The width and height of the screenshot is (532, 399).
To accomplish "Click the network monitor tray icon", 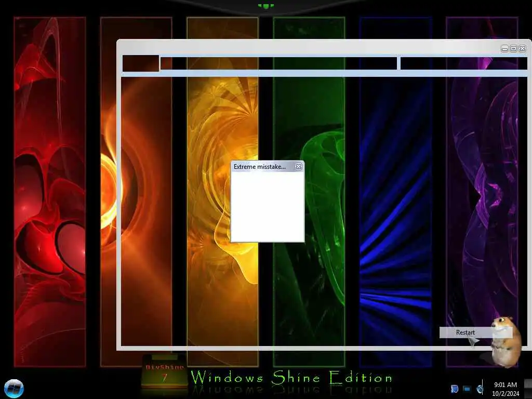I will click(467, 389).
